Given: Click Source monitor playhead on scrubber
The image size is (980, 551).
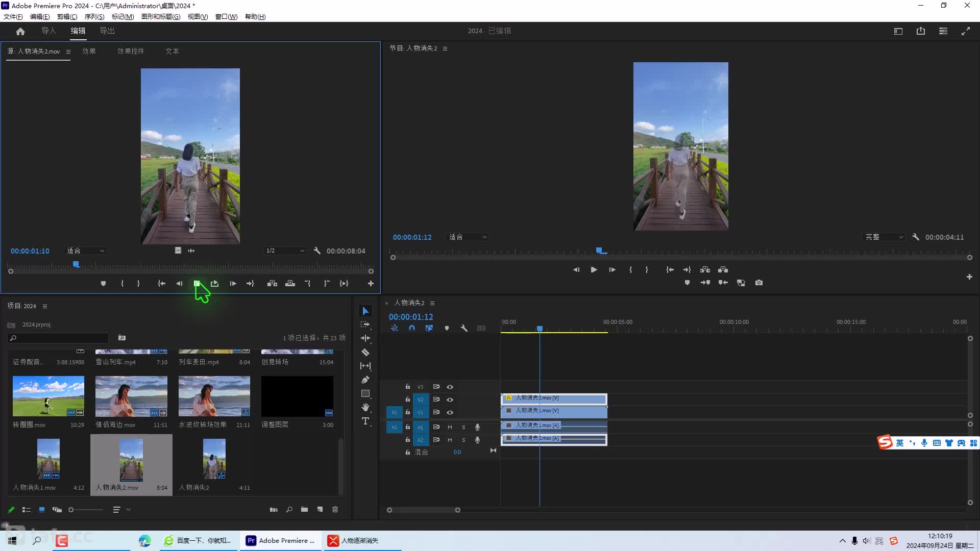Looking at the screenshot, I should click(x=76, y=264).
